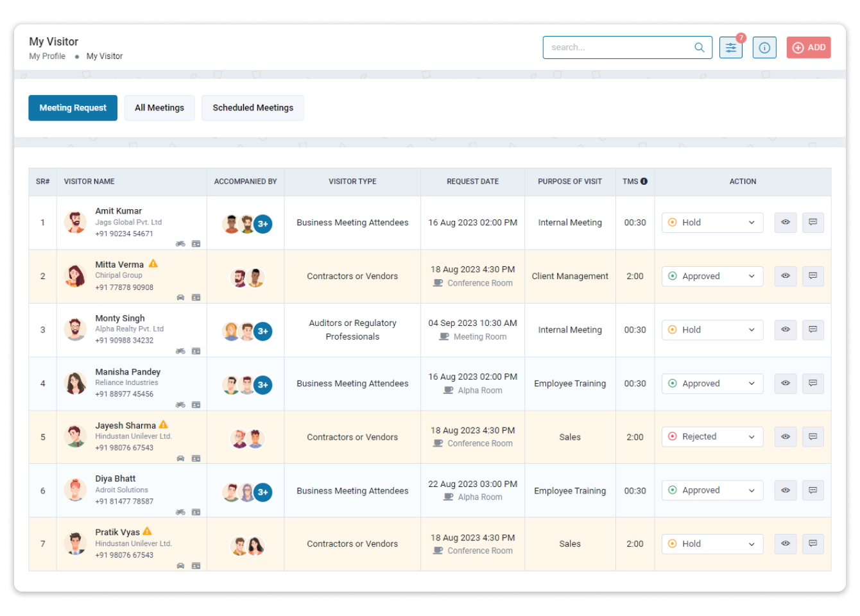860x616 pixels.
Task: Click ID card icon in Monty Singh row
Action: point(196,351)
